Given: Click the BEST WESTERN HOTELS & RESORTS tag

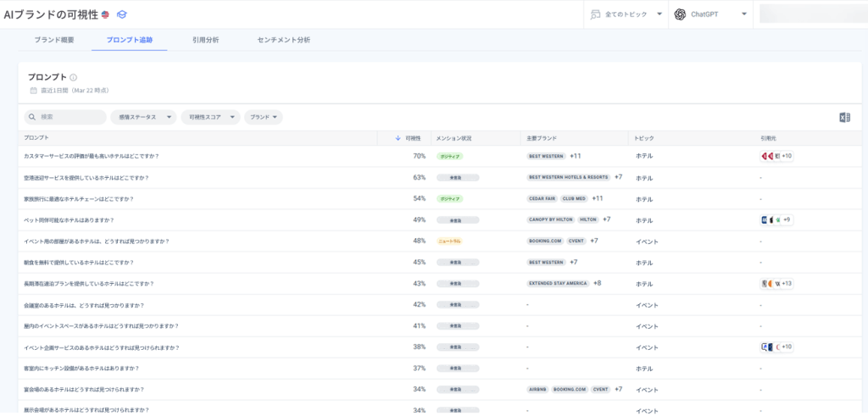Looking at the screenshot, I should (x=569, y=178).
